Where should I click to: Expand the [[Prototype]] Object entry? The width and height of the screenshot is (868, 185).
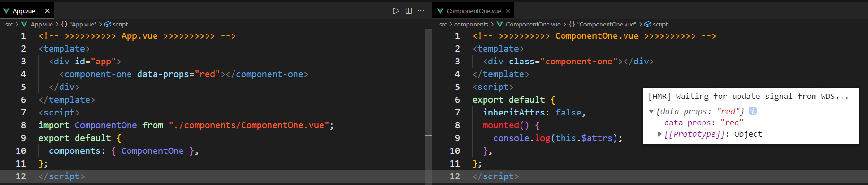coord(660,134)
